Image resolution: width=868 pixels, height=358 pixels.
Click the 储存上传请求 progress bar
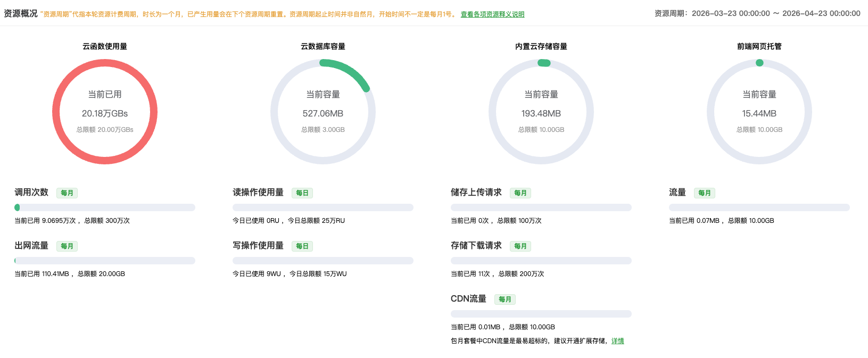[x=541, y=207]
